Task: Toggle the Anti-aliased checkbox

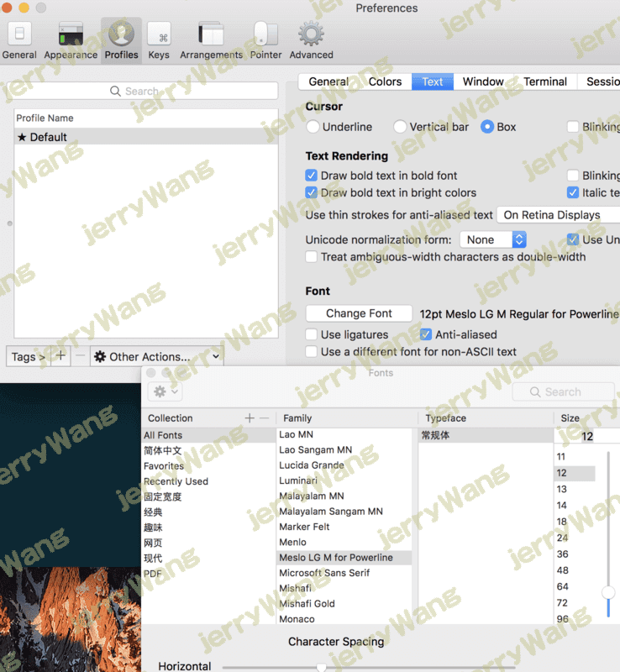Action: pos(426,334)
